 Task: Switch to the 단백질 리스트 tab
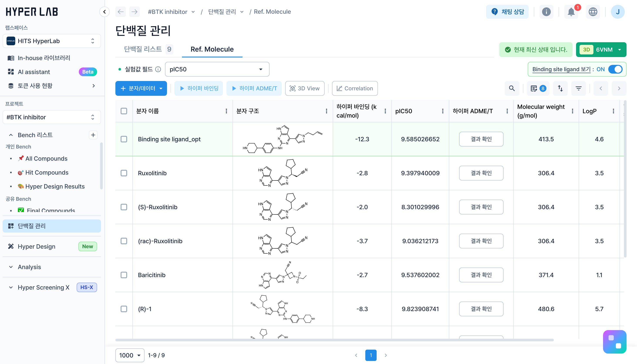tap(143, 49)
